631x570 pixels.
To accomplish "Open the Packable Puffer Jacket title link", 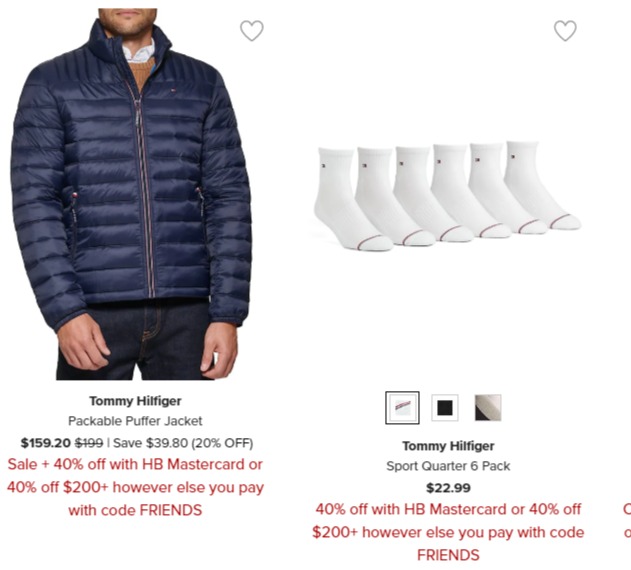I will pos(135,421).
